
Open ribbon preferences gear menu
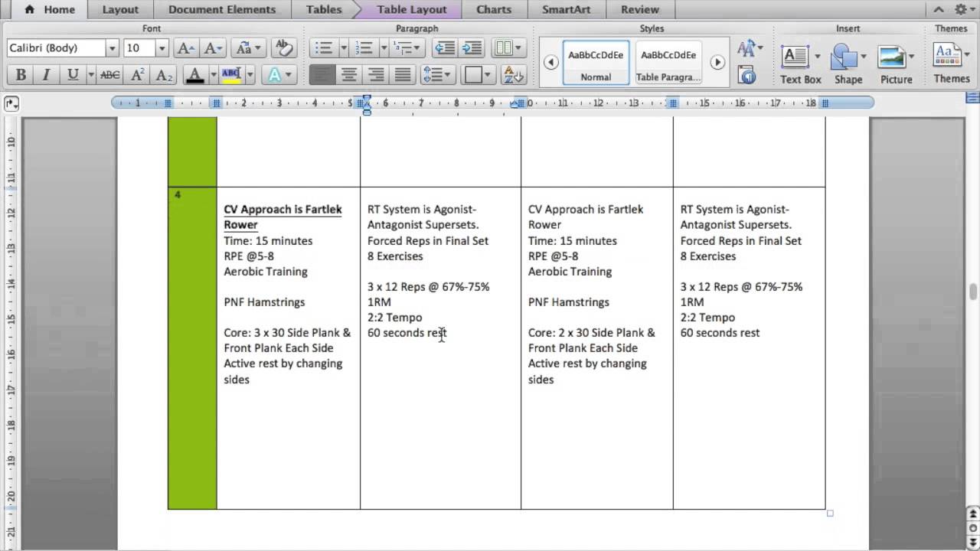coord(962,10)
